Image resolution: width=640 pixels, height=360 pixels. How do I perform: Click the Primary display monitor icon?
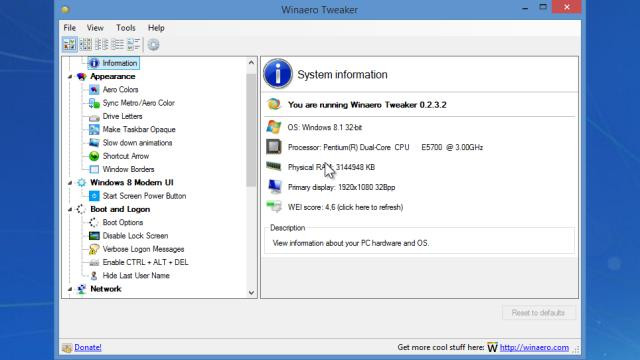274,187
